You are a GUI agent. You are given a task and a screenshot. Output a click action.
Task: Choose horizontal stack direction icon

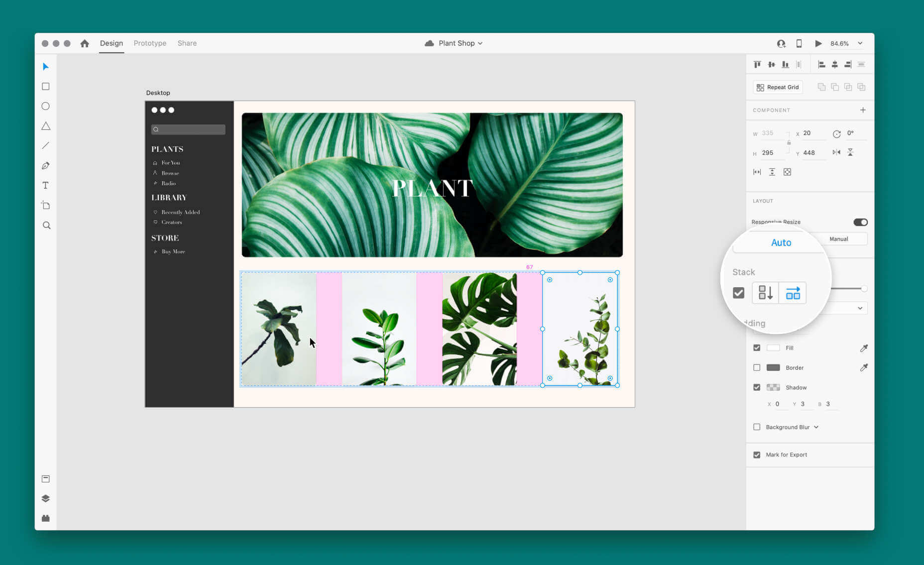point(793,293)
